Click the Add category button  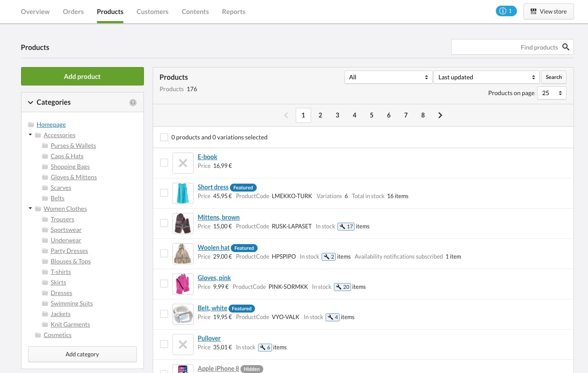[x=82, y=354]
